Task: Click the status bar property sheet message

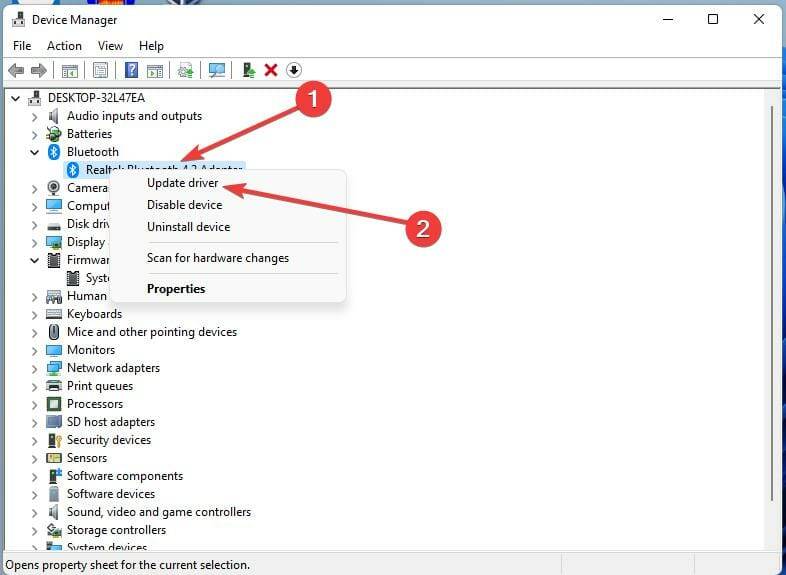Action: click(x=127, y=565)
